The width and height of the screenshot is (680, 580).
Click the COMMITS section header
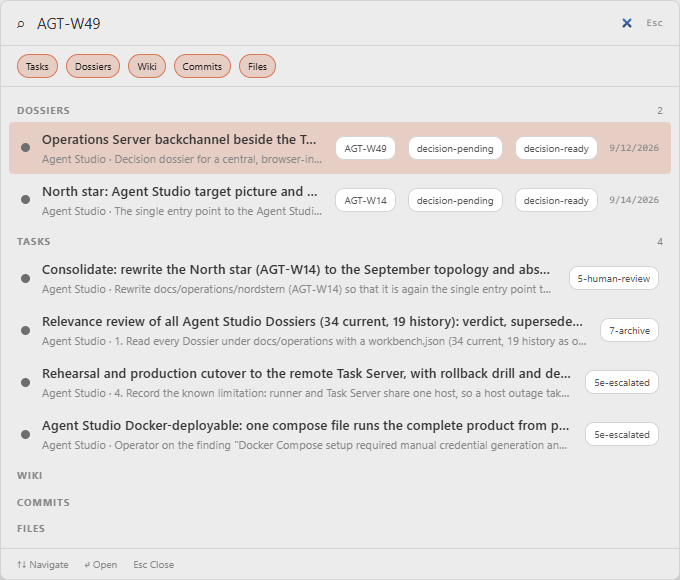(x=43, y=502)
